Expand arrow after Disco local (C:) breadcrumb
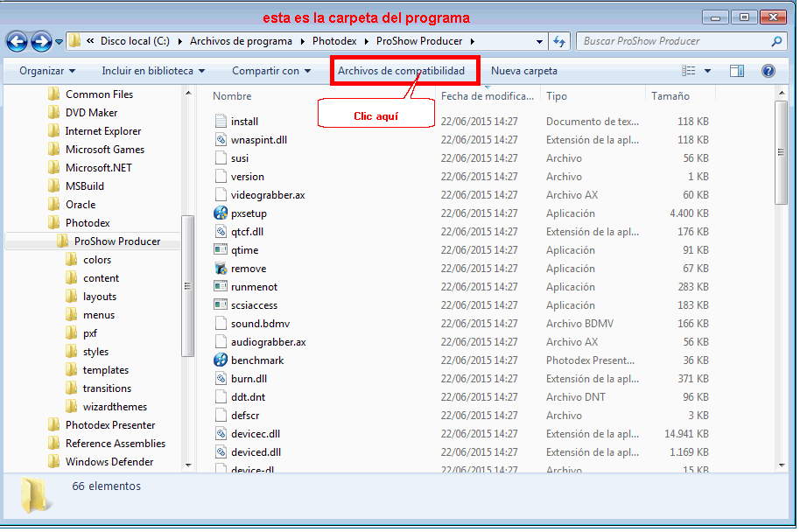Image resolution: width=800 pixels, height=532 pixels. 179,41
